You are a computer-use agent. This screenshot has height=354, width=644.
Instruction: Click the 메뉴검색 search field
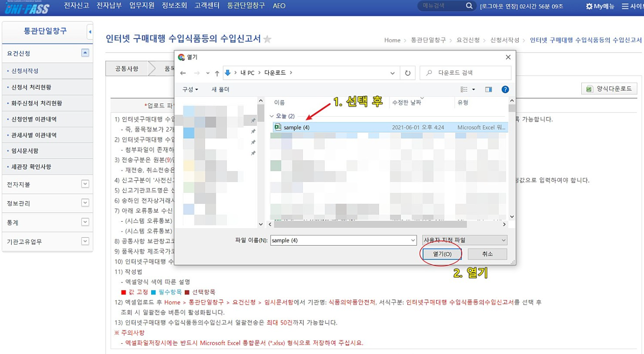tap(441, 6)
